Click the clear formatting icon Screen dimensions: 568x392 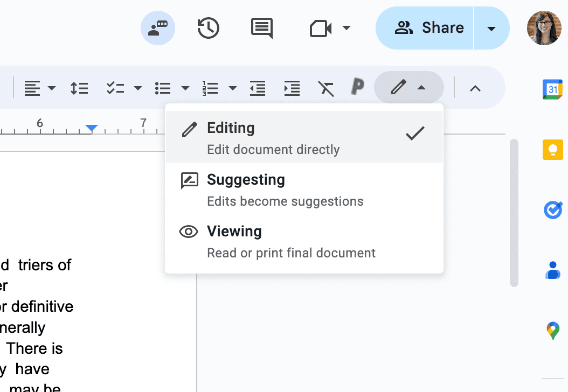(x=325, y=88)
